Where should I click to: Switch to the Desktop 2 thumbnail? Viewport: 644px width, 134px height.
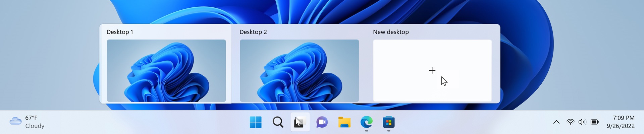299,70
